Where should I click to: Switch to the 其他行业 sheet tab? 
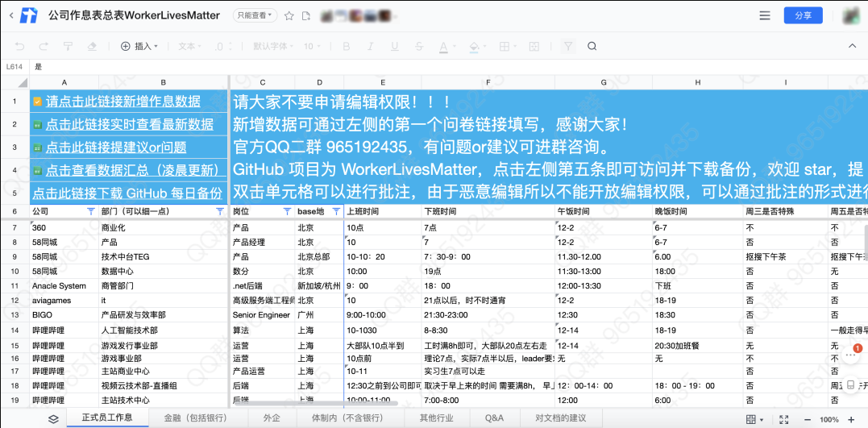(x=437, y=418)
